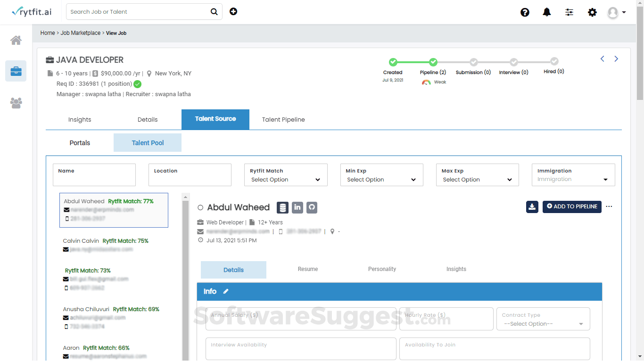Click the Job Marketplace breadcrumb link
This screenshot has width=644, height=362.
[81, 33]
